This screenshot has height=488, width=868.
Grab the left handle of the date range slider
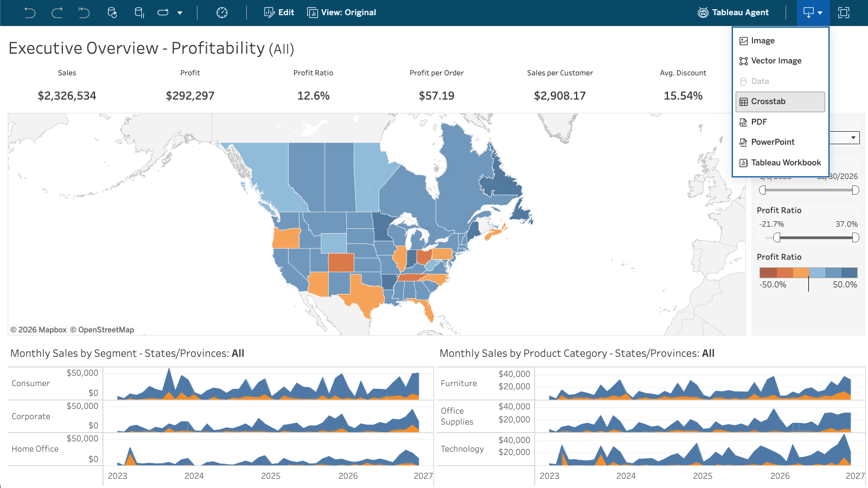763,190
